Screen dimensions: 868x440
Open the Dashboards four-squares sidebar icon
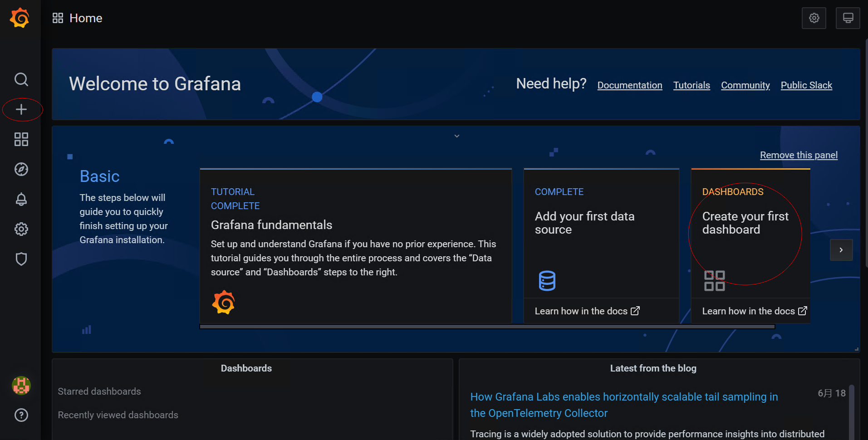(x=21, y=139)
